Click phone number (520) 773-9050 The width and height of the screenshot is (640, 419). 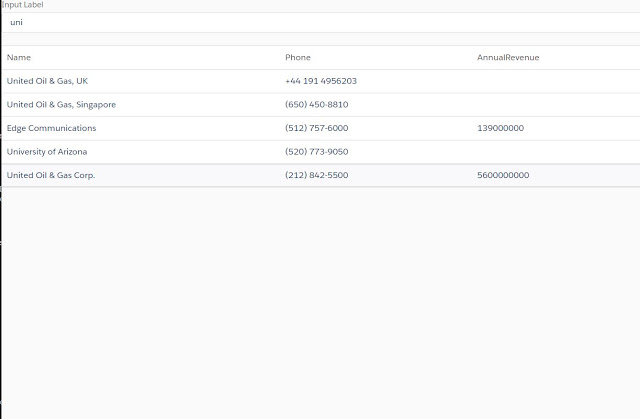click(x=317, y=152)
